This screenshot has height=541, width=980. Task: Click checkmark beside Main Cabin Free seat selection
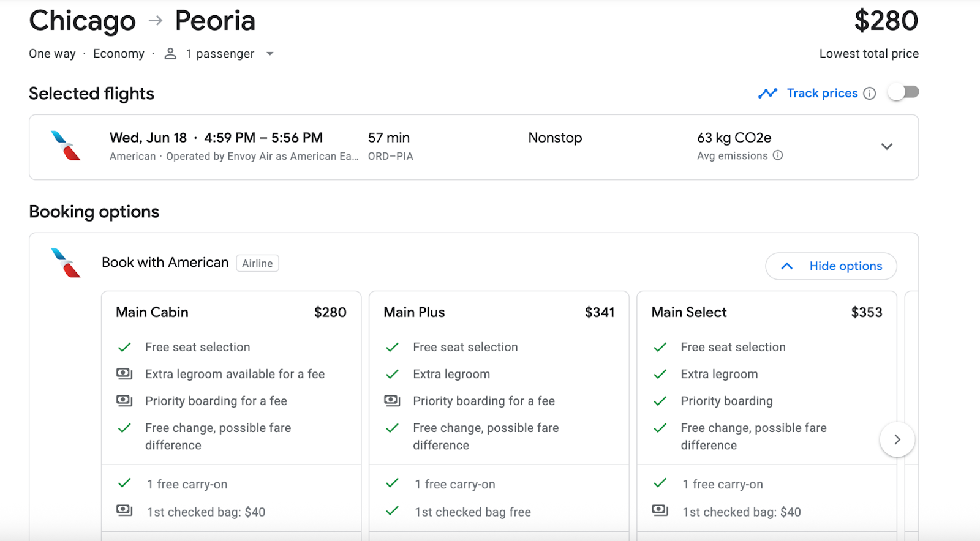click(124, 347)
